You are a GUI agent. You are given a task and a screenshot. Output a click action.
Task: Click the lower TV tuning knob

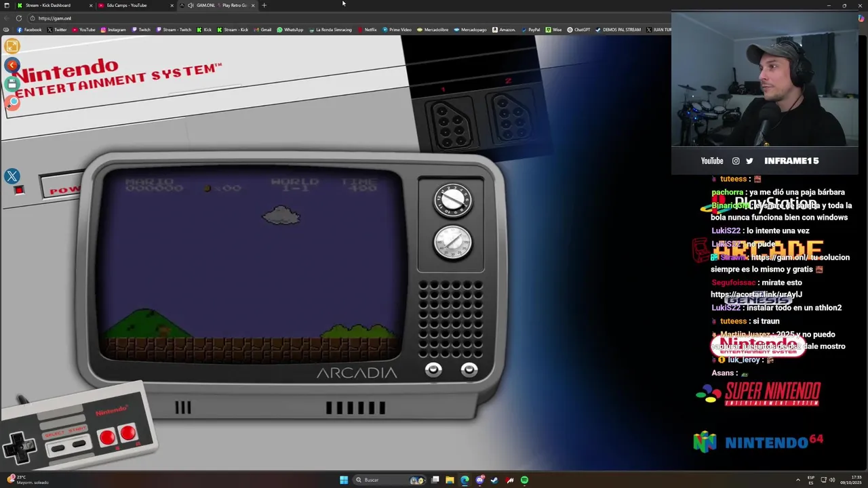pos(452,243)
